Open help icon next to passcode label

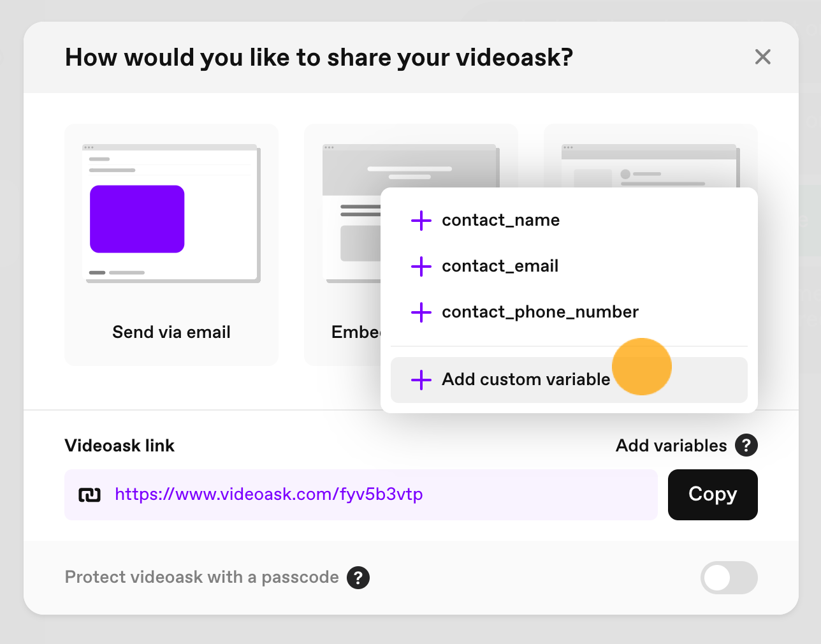pyautogui.click(x=358, y=578)
